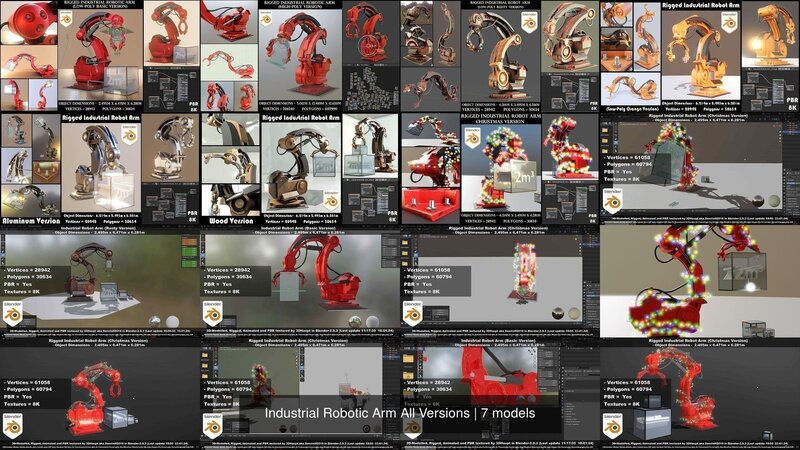This screenshot has width=800, height=450.
Task: Click Blender logo on the Low Poly Rusty poster
Action: coord(529,21)
